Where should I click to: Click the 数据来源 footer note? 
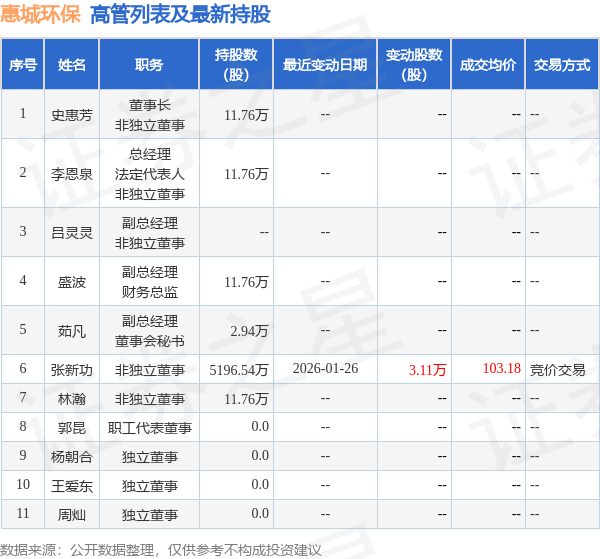pyautogui.click(x=161, y=550)
